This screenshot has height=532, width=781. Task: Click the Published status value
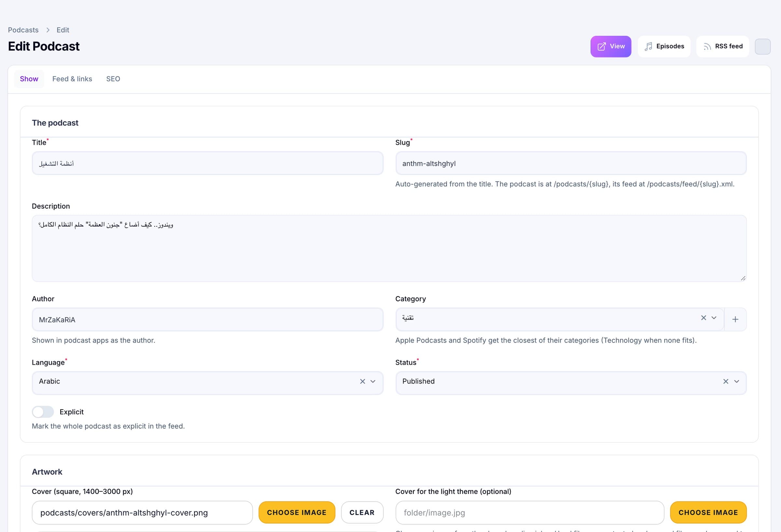coord(418,381)
